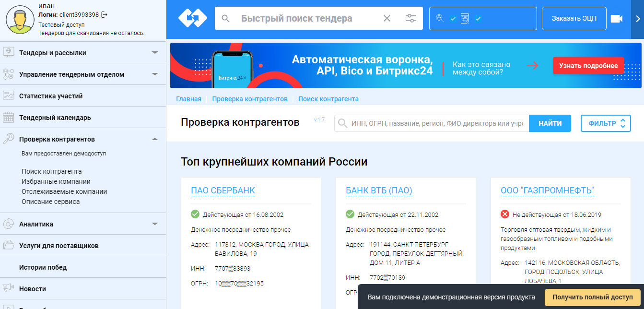
Task: Click the НАЙТИ button
Action: [x=550, y=123]
